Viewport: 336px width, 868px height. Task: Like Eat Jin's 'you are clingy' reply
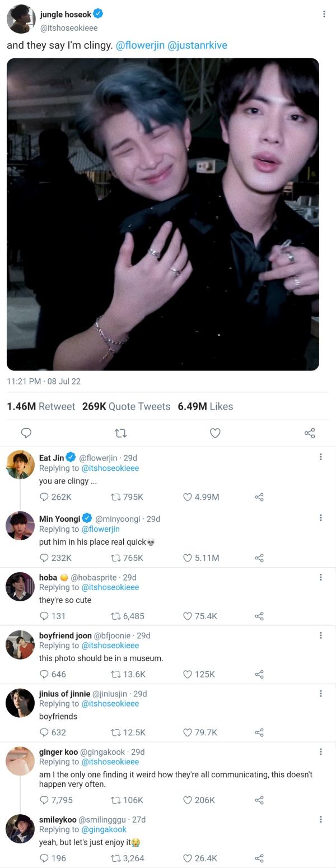[x=188, y=497]
